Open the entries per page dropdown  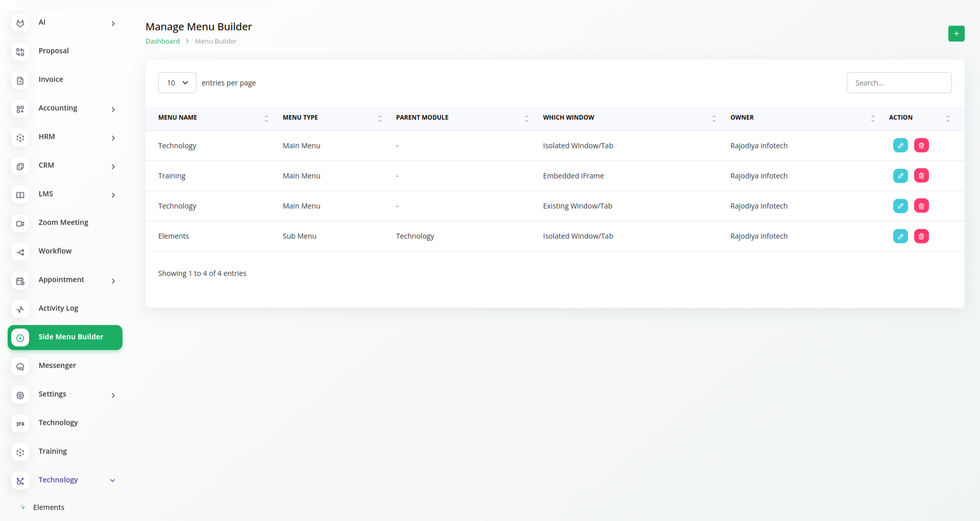tap(177, 83)
